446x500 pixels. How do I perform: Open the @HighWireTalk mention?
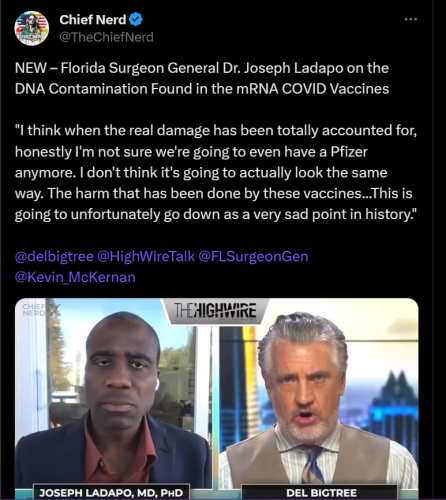click(x=146, y=256)
